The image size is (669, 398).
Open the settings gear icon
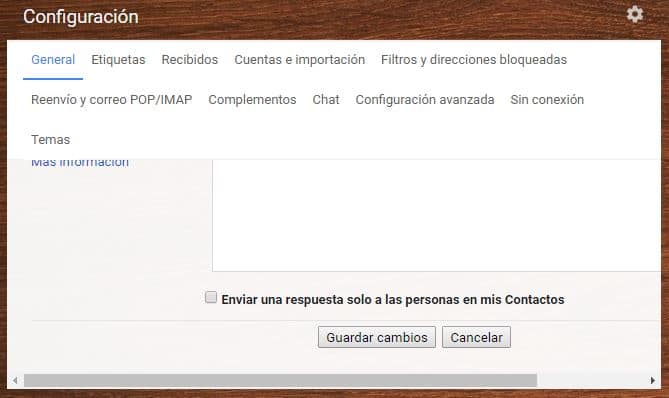[634, 15]
